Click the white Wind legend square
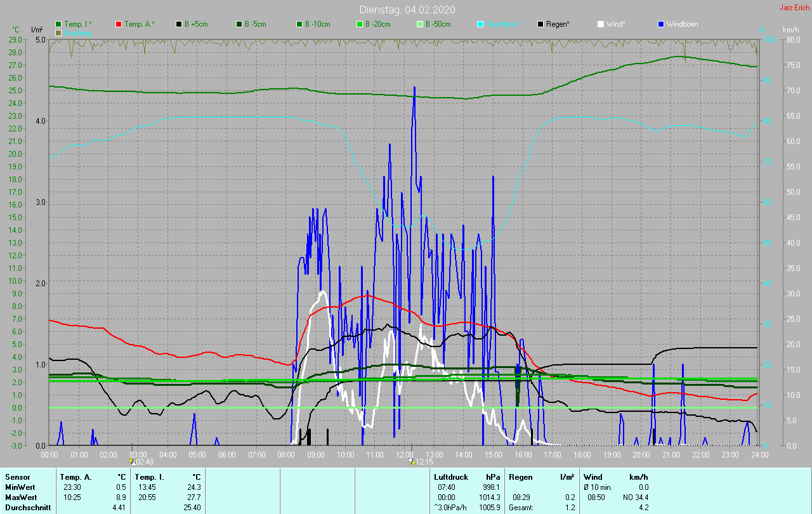The width and height of the screenshot is (812, 514). coord(601,24)
